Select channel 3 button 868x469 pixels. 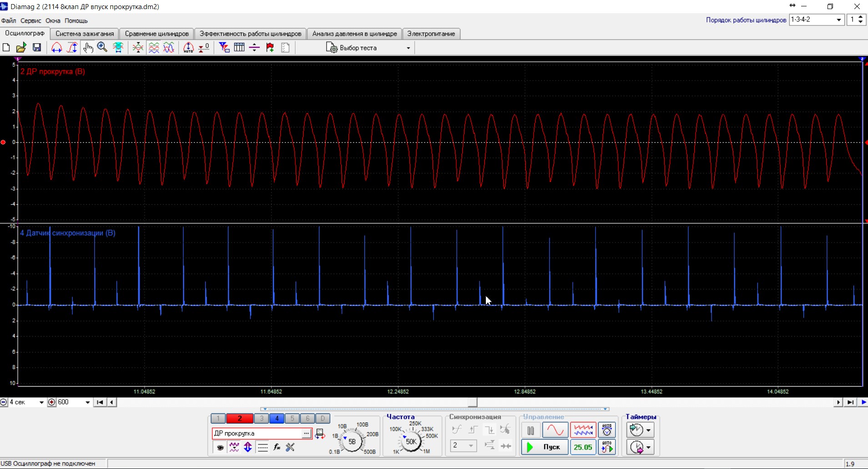pyautogui.click(x=262, y=419)
